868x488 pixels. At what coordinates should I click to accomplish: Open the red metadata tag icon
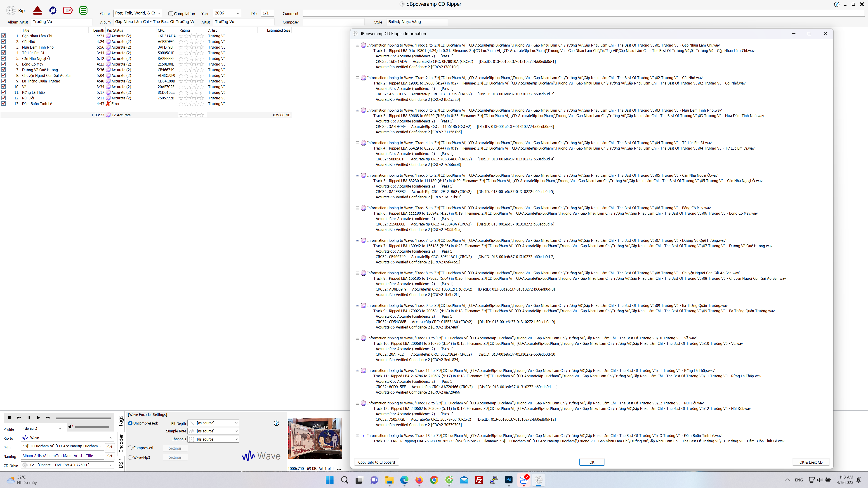[68, 10]
